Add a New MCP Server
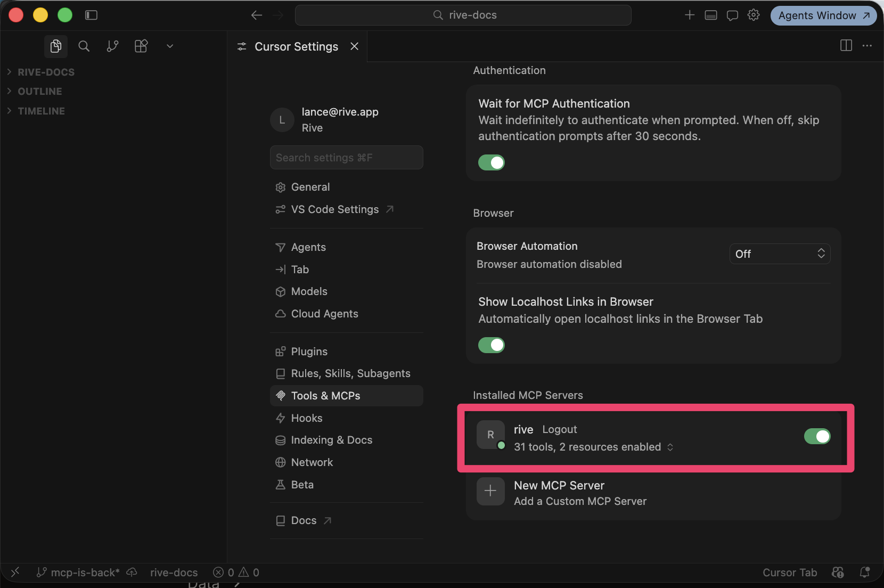 653,493
